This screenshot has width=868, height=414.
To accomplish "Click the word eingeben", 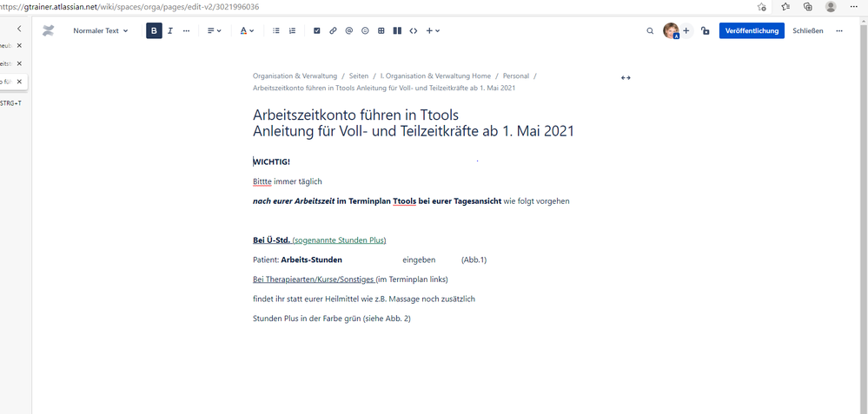I will point(419,260).
